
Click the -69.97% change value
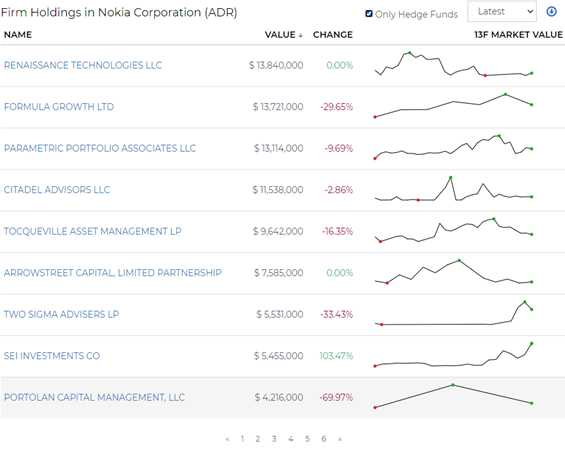click(336, 397)
